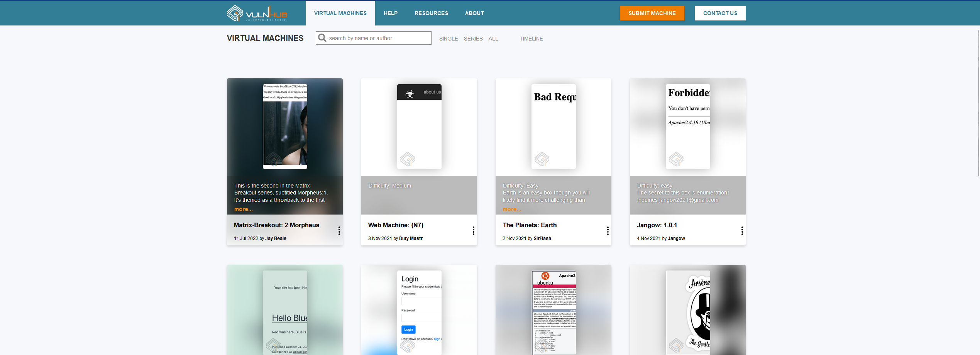Show All machines filter

click(x=493, y=39)
